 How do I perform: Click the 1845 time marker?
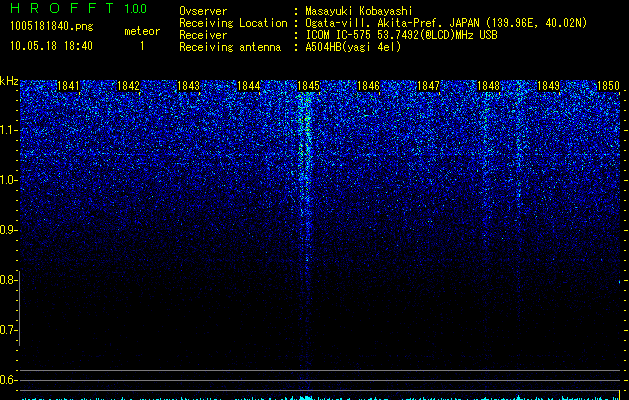click(308, 86)
